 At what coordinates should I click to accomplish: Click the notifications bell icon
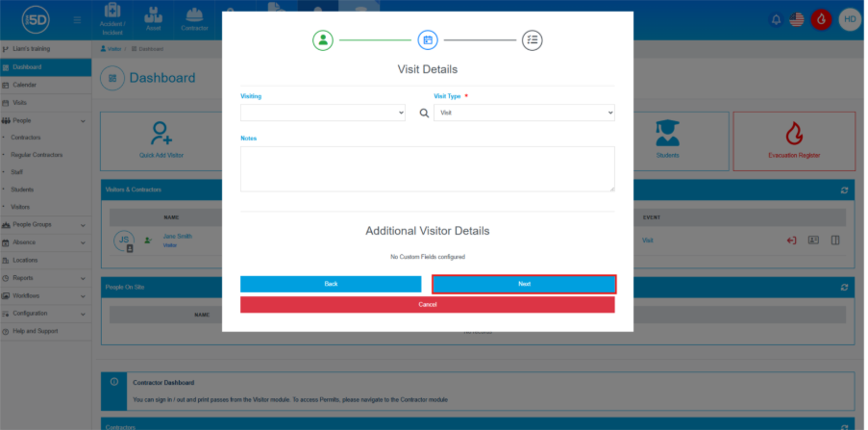coord(776,19)
